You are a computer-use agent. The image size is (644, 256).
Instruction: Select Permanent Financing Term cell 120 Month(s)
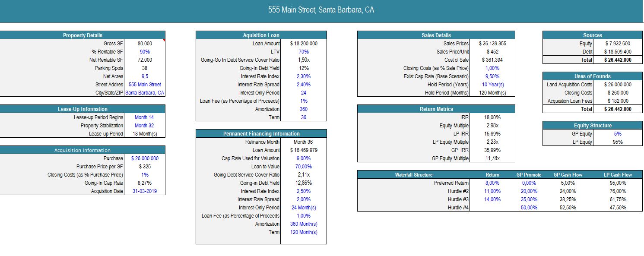(x=304, y=232)
